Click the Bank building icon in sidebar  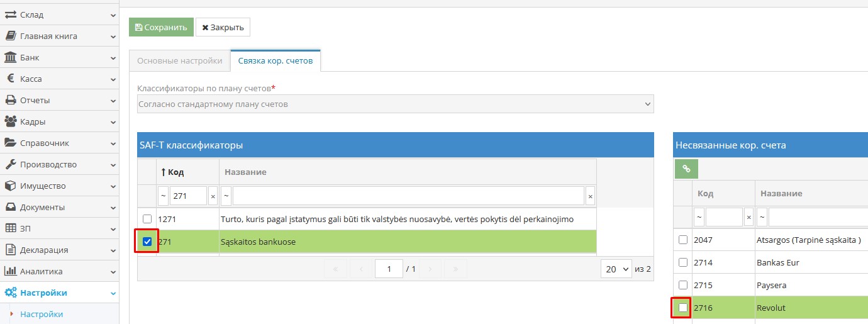click(x=11, y=58)
